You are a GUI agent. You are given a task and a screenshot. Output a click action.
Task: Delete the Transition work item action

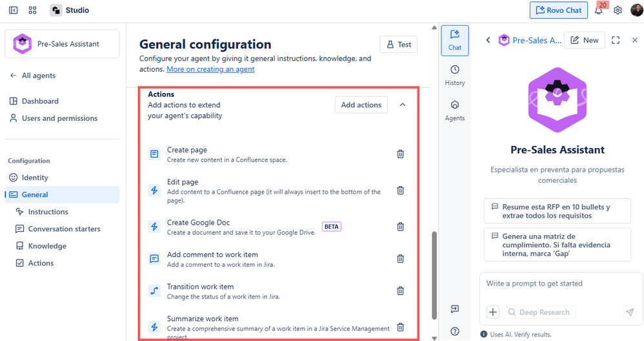(x=401, y=291)
